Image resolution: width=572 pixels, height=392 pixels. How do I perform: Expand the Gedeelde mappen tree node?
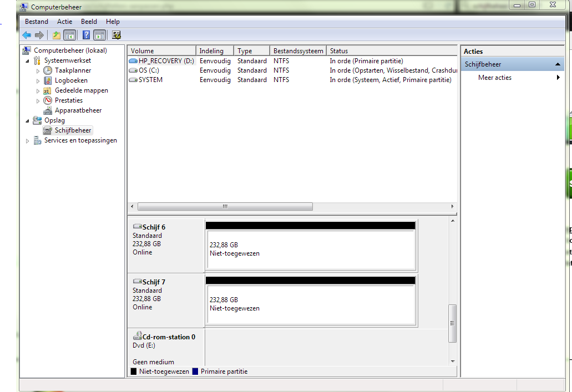(x=38, y=91)
